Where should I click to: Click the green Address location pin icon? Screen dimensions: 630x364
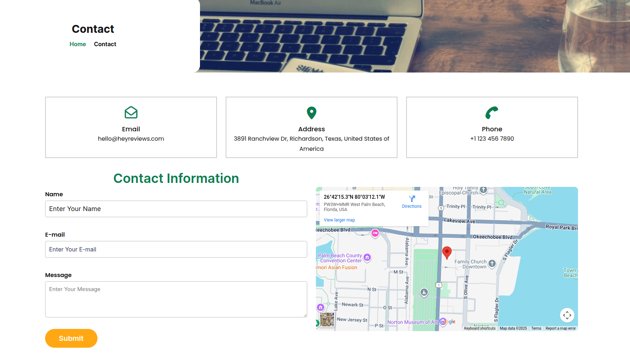click(x=312, y=113)
